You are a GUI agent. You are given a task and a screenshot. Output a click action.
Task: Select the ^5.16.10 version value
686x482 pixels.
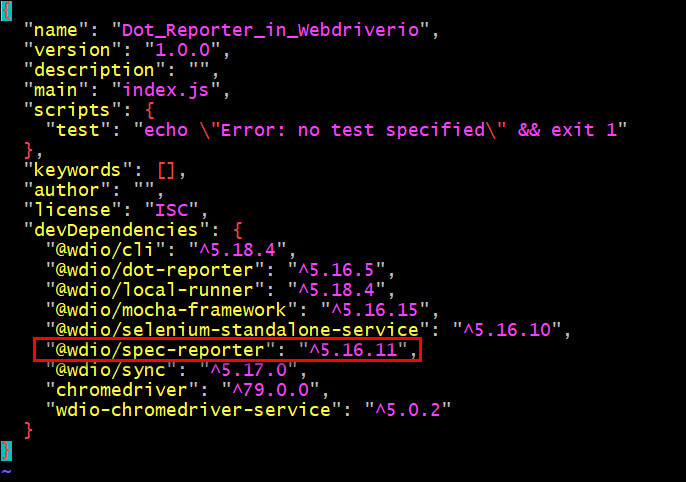508,330
